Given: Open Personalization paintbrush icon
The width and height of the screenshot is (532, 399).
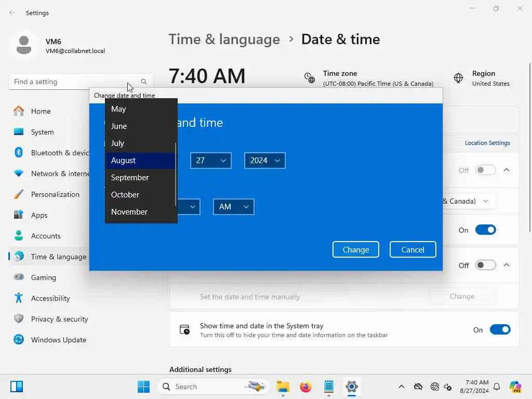Looking at the screenshot, I should click(x=19, y=194).
